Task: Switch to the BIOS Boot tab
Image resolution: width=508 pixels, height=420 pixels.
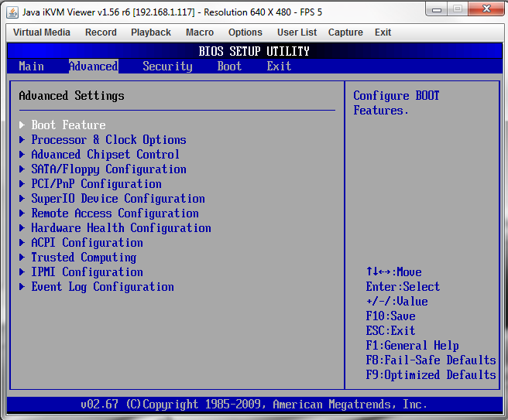Action: click(x=229, y=67)
